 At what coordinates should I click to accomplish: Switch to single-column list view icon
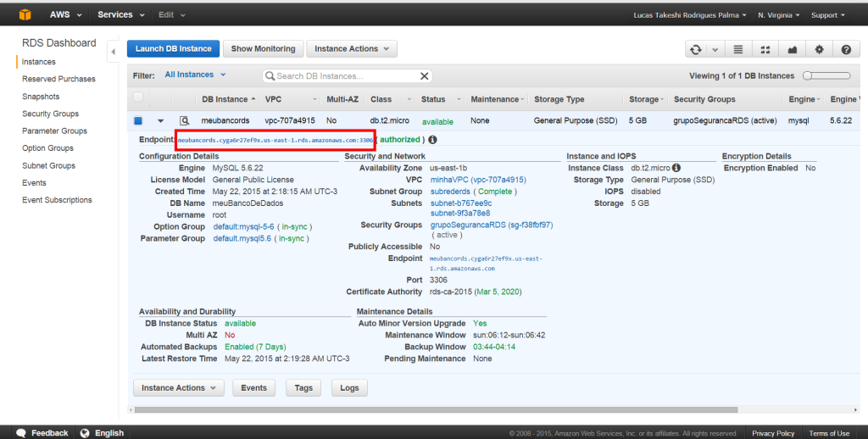click(738, 49)
